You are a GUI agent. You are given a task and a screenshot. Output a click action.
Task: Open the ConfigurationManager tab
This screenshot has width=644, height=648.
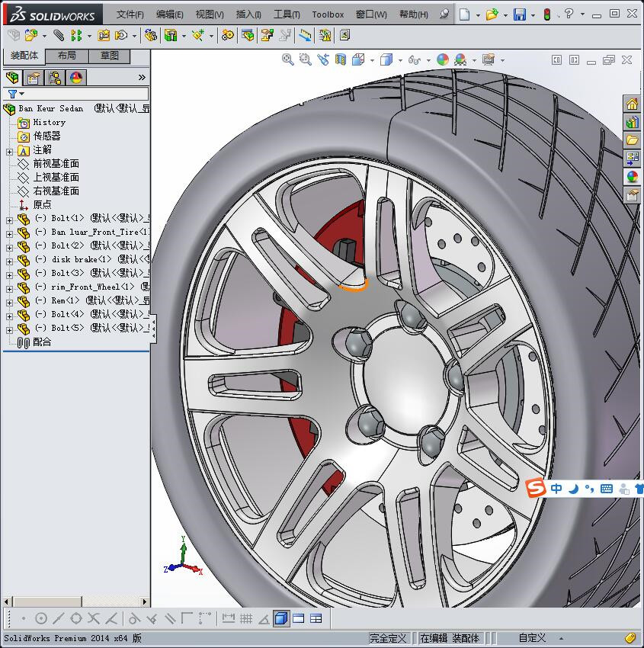tap(55, 77)
